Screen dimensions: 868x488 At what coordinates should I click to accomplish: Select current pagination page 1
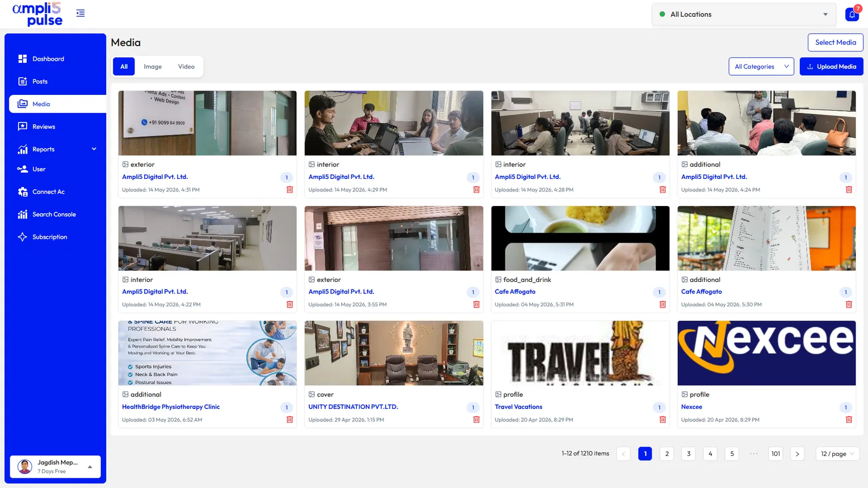click(645, 454)
